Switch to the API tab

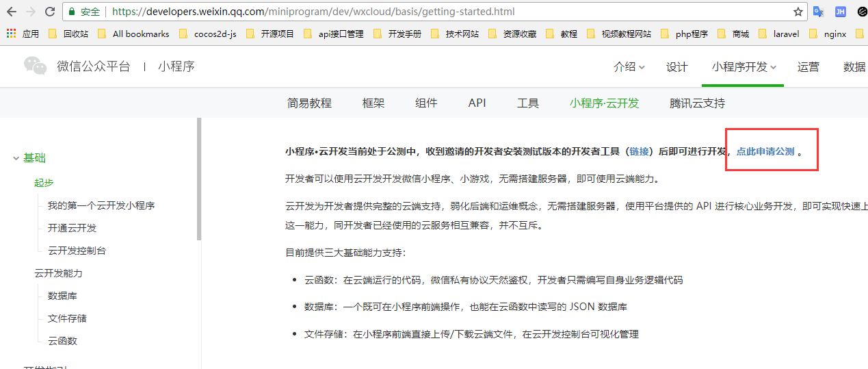pyautogui.click(x=477, y=103)
